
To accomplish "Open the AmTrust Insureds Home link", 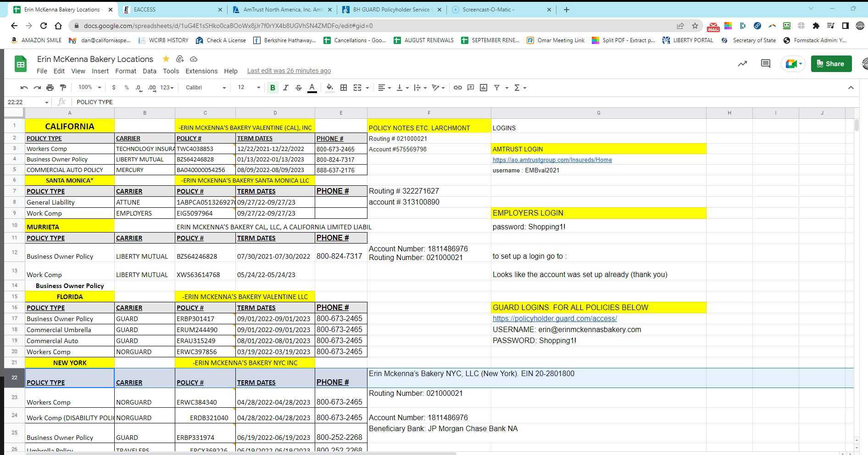I will click(552, 160).
